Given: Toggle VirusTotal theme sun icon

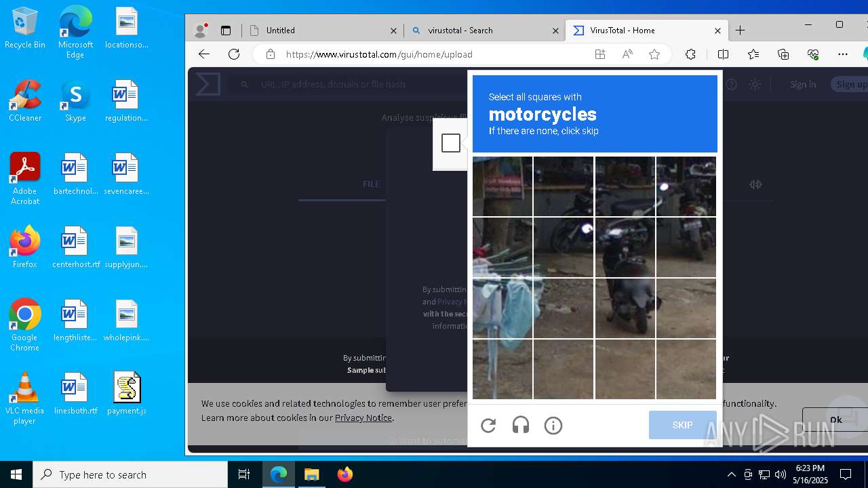Looking at the screenshot, I should 755,85.
